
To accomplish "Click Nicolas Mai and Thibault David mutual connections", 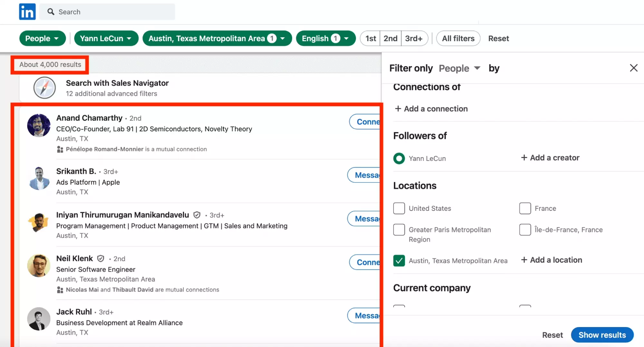I will (142, 290).
